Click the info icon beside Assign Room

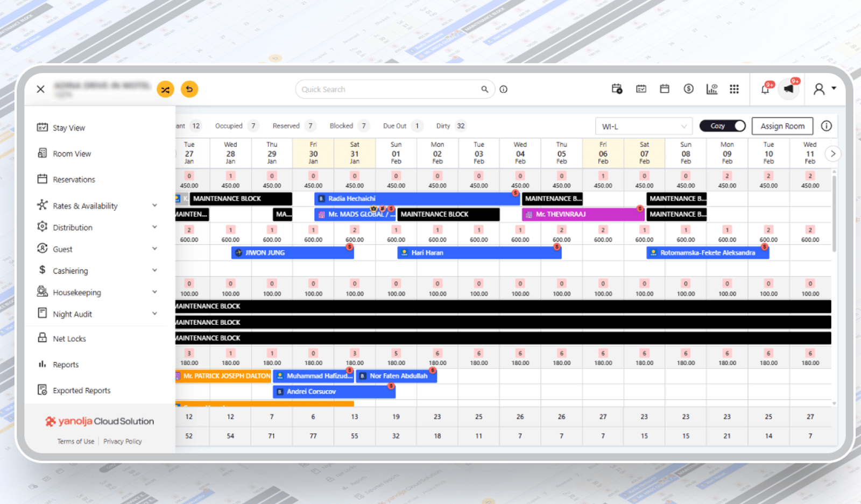pyautogui.click(x=827, y=126)
